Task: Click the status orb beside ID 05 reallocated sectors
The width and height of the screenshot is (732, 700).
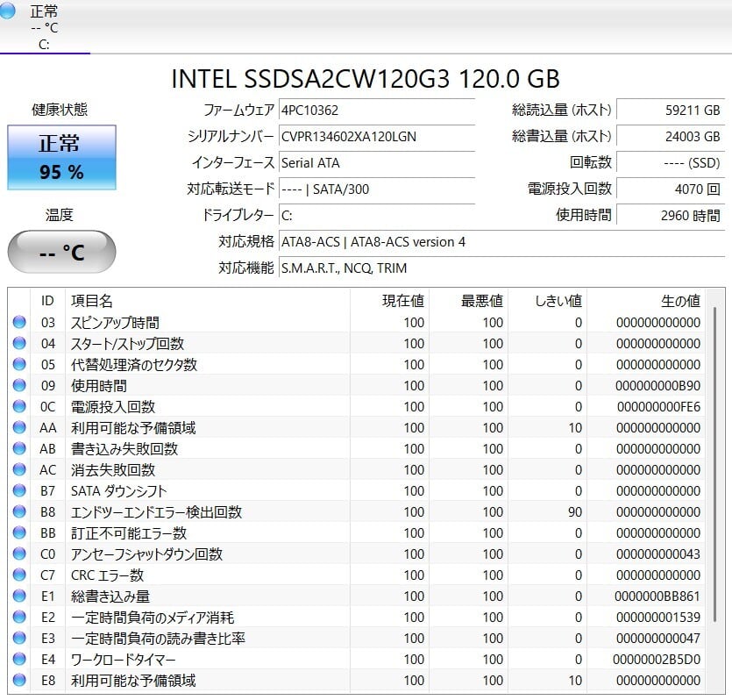Action: click(x=19, y=365)
